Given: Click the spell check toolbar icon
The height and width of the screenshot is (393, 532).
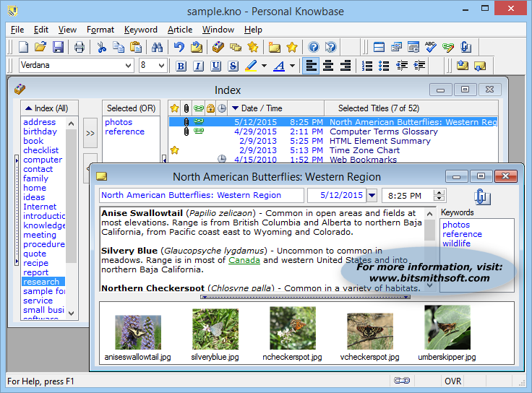Looking at the screenshot, I should [432, 48].
